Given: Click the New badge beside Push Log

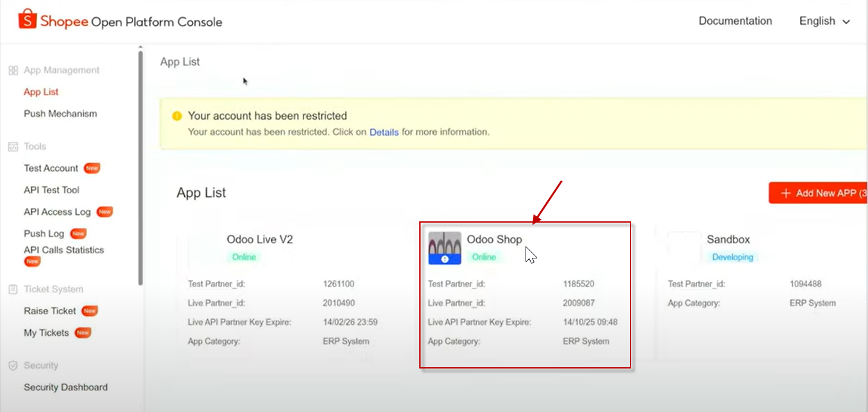Looking at the screenshot, I should [x=78, y=234].
